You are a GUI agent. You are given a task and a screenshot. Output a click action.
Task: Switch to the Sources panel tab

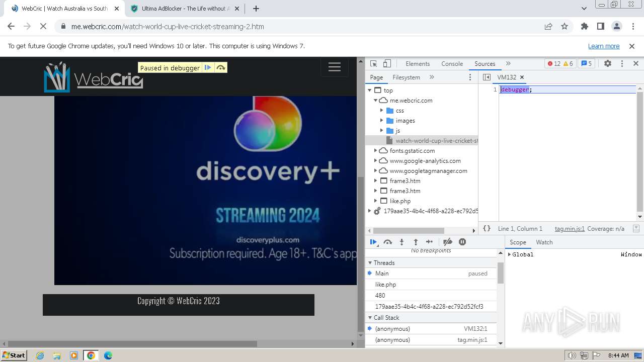click(485, 64)
